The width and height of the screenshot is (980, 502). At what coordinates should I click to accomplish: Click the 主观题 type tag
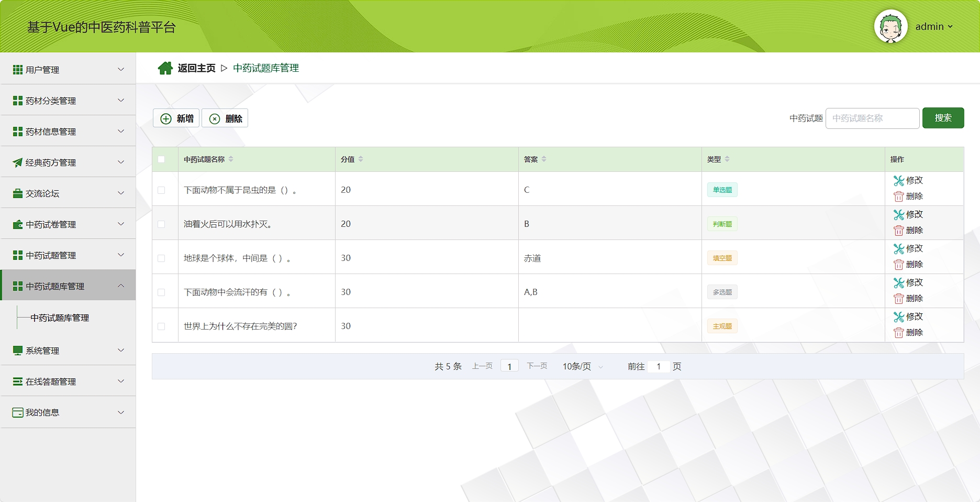(x=722, y=326)
